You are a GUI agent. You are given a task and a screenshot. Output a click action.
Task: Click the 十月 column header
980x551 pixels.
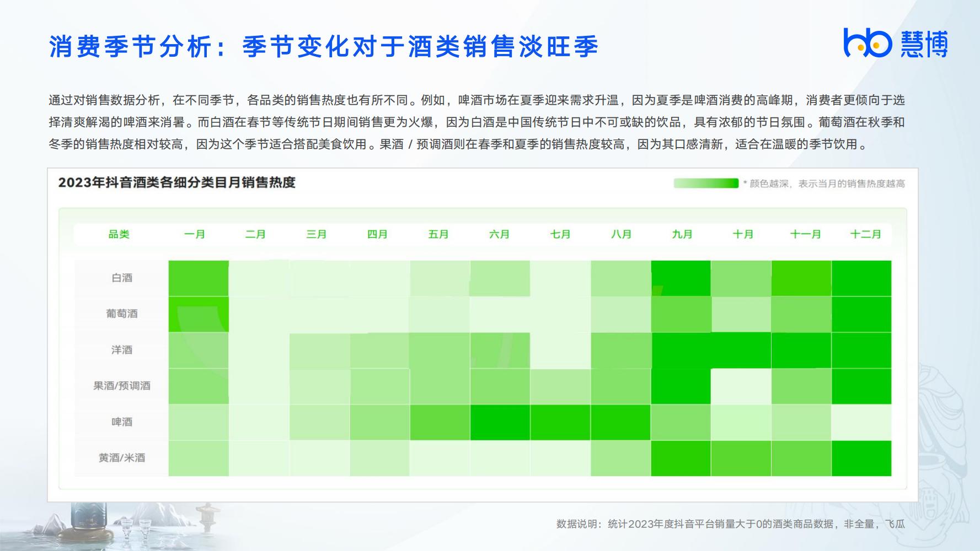coord(743,234)
